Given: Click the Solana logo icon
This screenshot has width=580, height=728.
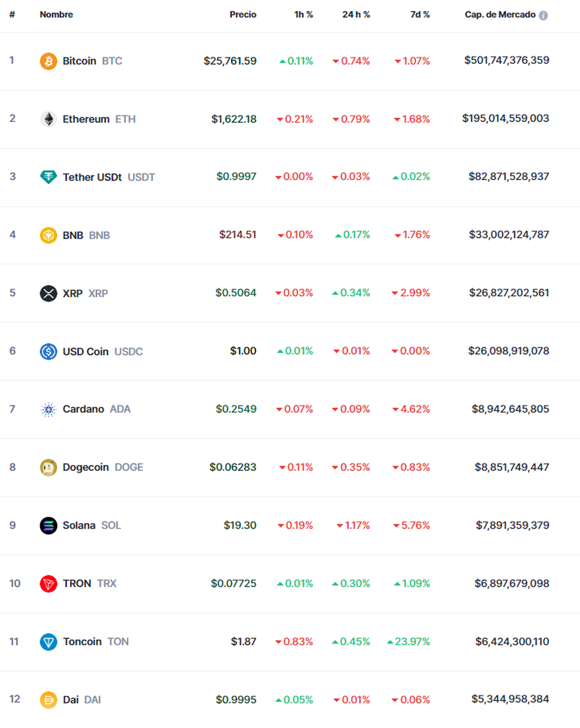Looking at the screenshot, I should click(48, 525).
